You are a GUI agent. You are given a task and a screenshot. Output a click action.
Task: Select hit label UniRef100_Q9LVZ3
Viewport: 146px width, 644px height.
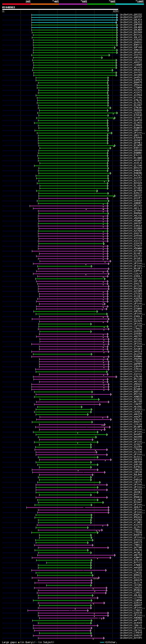(x=131, y=37)
